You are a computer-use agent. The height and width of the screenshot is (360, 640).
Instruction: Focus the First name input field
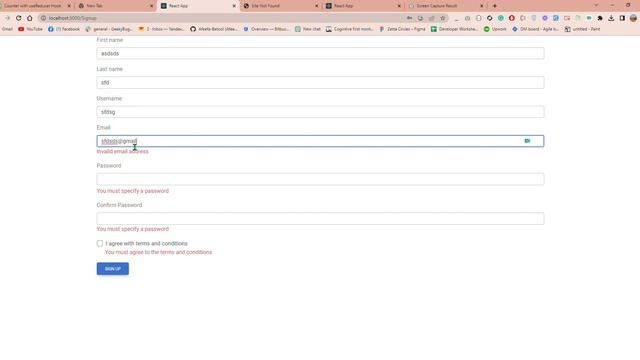[320, 53]
